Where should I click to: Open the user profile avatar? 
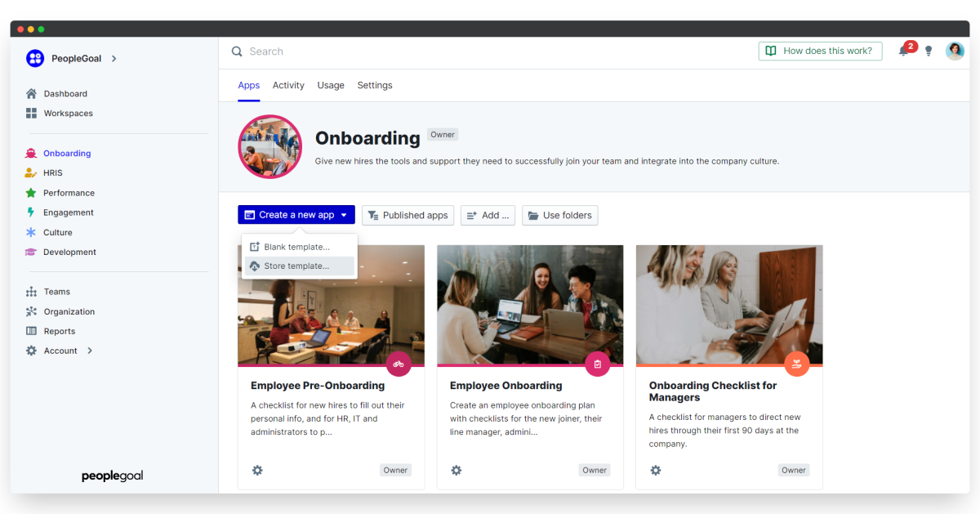click(955, 51)
